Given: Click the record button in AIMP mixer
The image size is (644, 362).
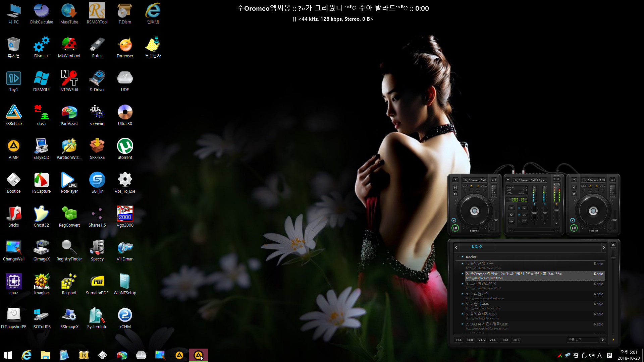Looking at the screenshot, I should (x=511, y=215).
